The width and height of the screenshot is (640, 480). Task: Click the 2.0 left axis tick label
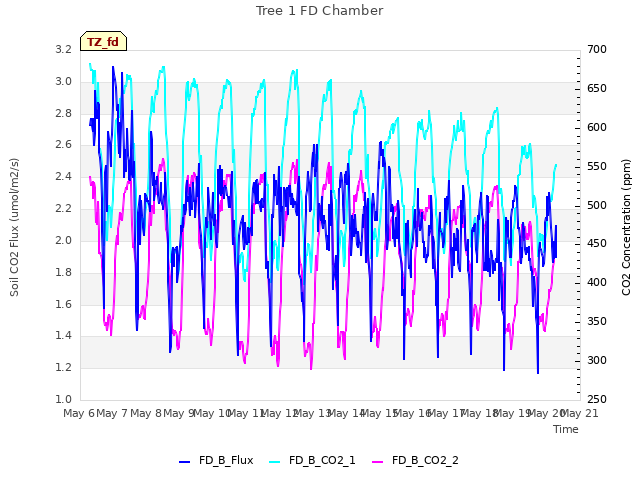[x=63, y=240]
